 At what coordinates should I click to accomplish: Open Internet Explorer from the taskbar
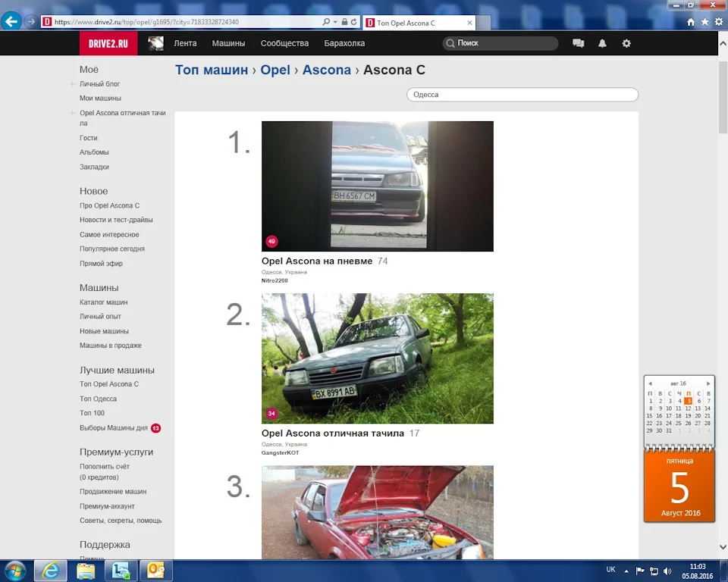(x=51, y=571)
